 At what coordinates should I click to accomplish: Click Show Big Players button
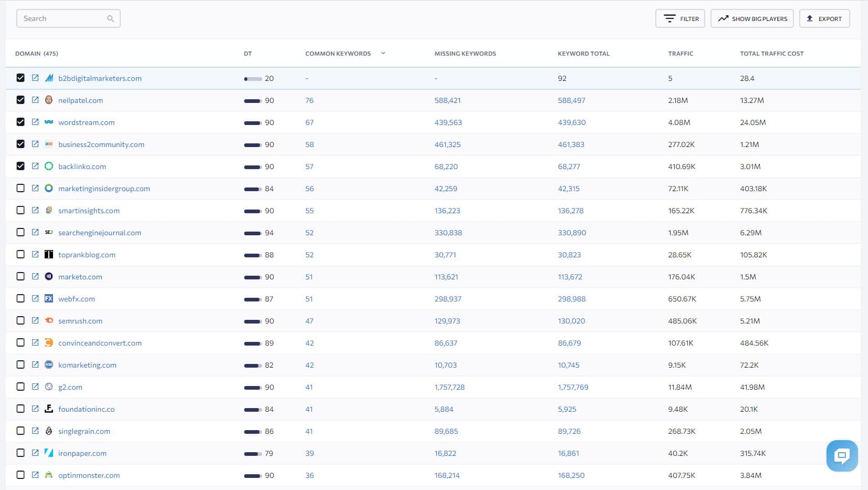tap(752, 18)
